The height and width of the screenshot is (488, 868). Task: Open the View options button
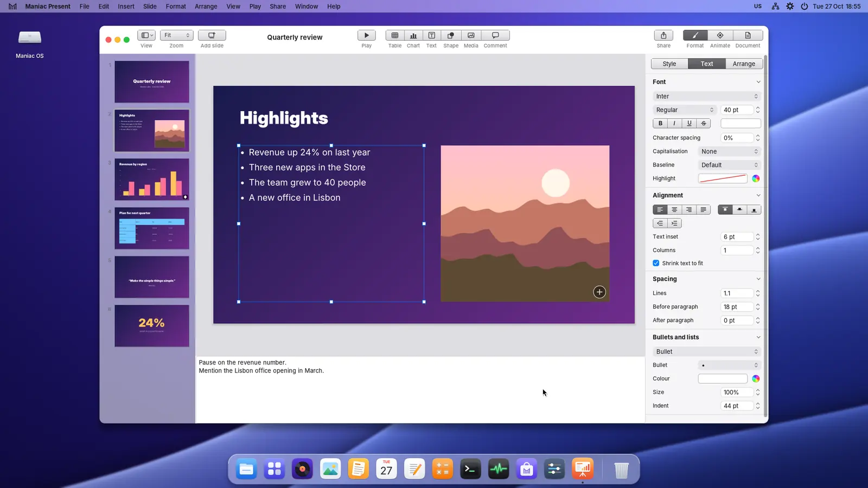click(x=146, y=35)
